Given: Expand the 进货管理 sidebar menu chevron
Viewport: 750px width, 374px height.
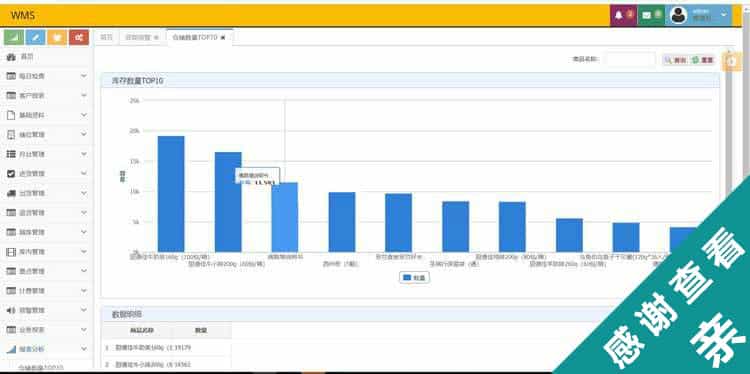Looking at the screenshot, I should (x=84, y=174).
